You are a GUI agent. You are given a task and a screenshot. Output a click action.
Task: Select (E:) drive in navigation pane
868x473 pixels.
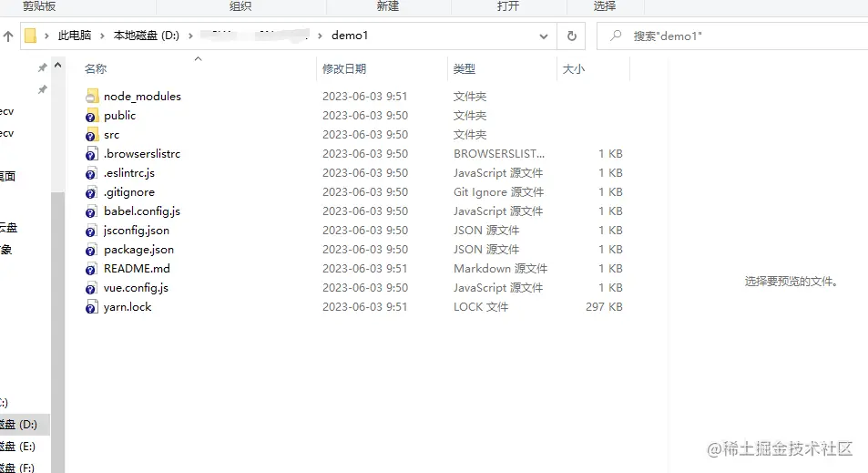click(x=17, y=447)
